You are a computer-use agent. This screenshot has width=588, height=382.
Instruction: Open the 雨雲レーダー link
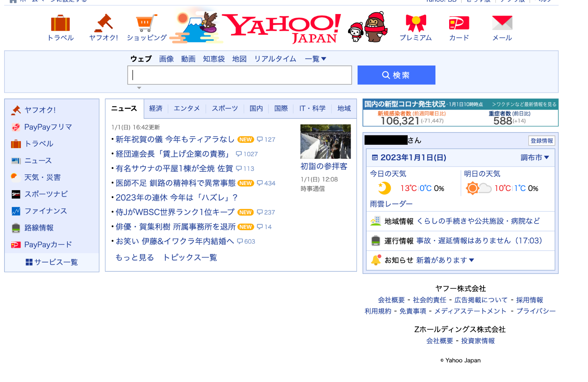(391, 204)
